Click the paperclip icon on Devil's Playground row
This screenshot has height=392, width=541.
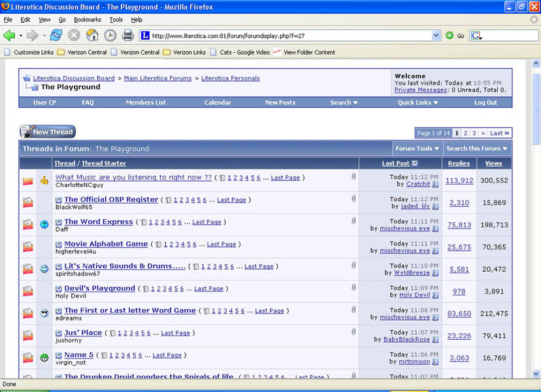[x=353, y=287]
